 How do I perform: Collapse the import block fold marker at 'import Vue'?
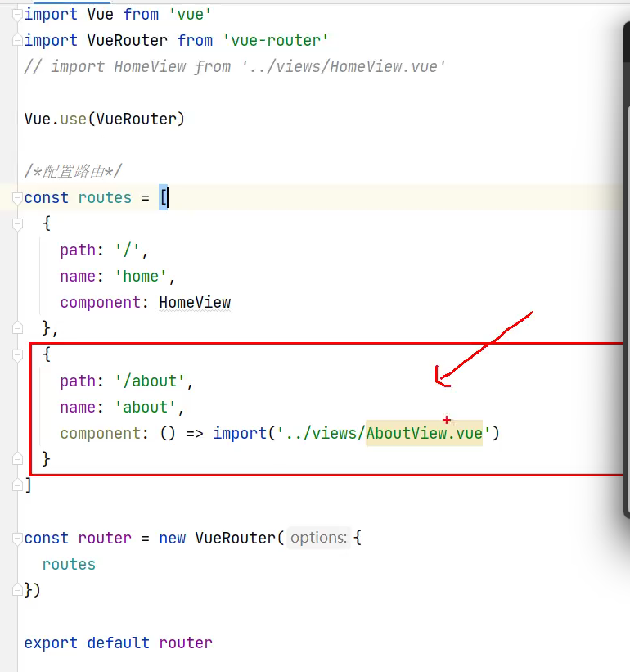[17, 15]
